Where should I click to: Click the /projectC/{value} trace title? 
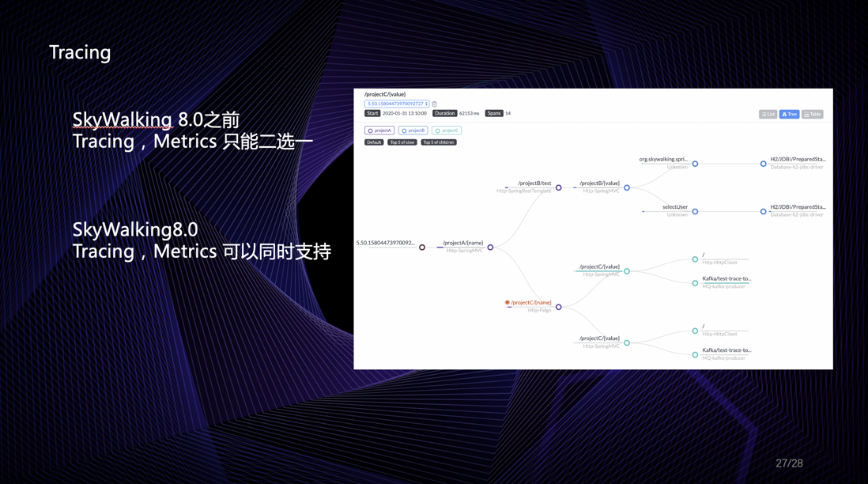[x=385, y=94]
